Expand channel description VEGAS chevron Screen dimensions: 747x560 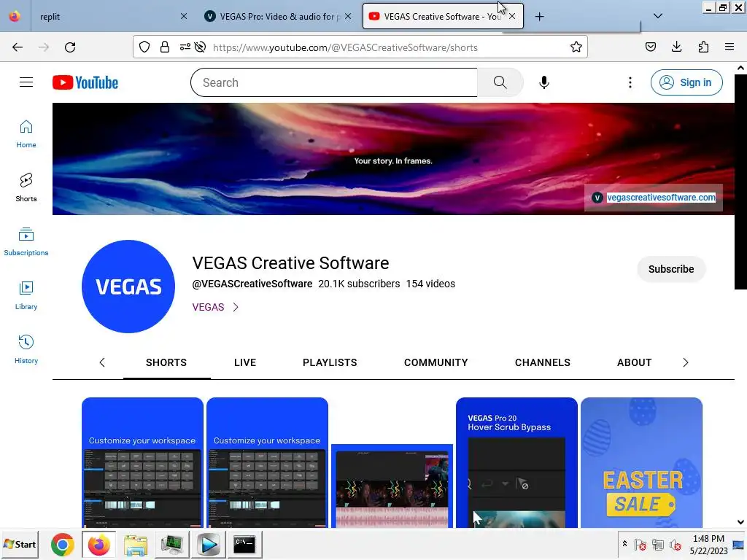236,307
